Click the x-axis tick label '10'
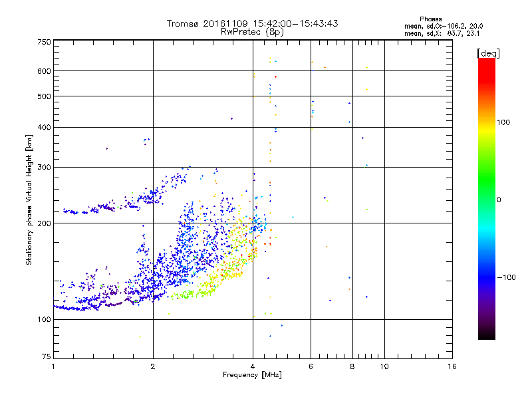The image size is (532, 399). click(x=384, y=366)
